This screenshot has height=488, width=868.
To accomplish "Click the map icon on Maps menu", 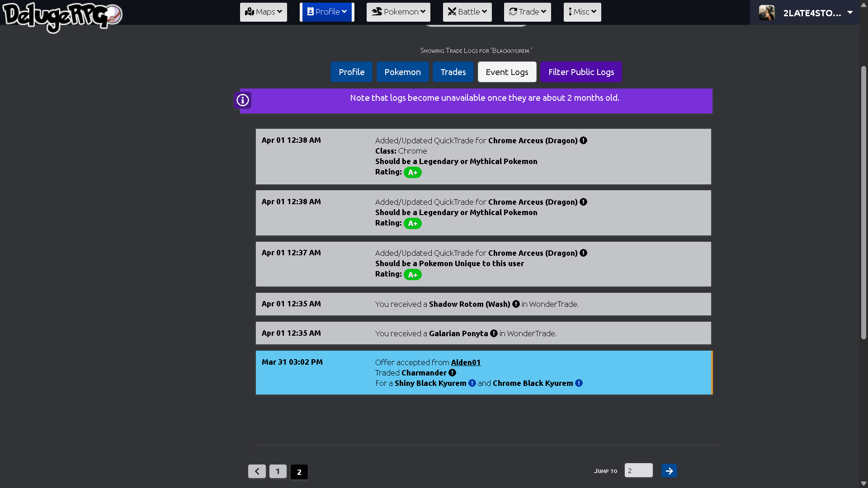I will point(250,12).
